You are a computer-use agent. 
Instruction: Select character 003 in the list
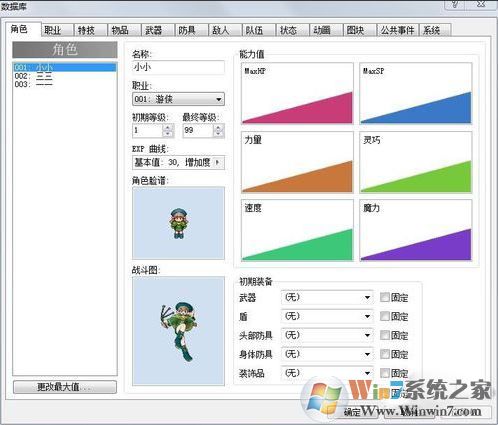(65, 84)
